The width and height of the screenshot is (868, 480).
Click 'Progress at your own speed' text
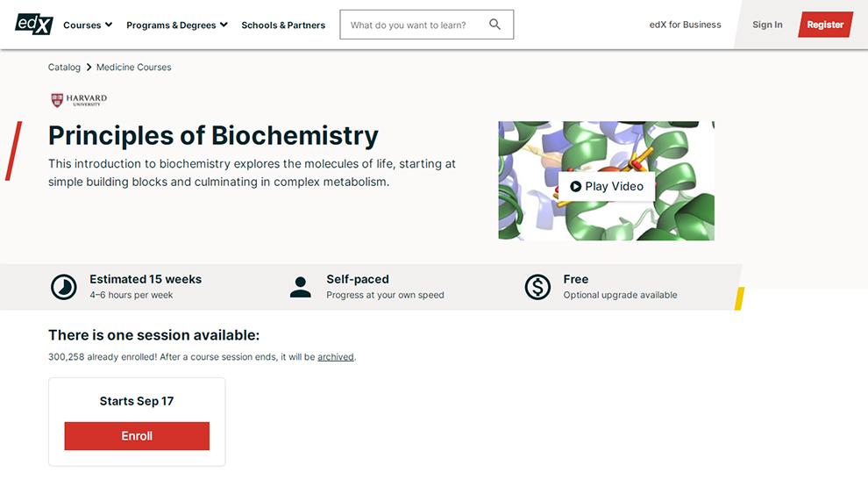pyautogui.click(x=385, y=295)
